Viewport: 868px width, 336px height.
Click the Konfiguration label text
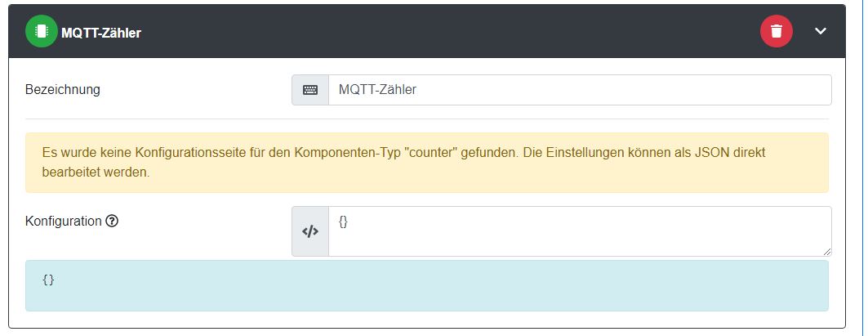point(64,221)
